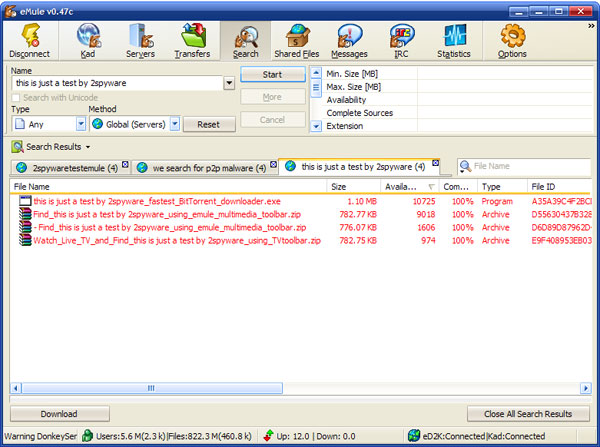Click the search filter list down arrow

click(x=316, y=126)
